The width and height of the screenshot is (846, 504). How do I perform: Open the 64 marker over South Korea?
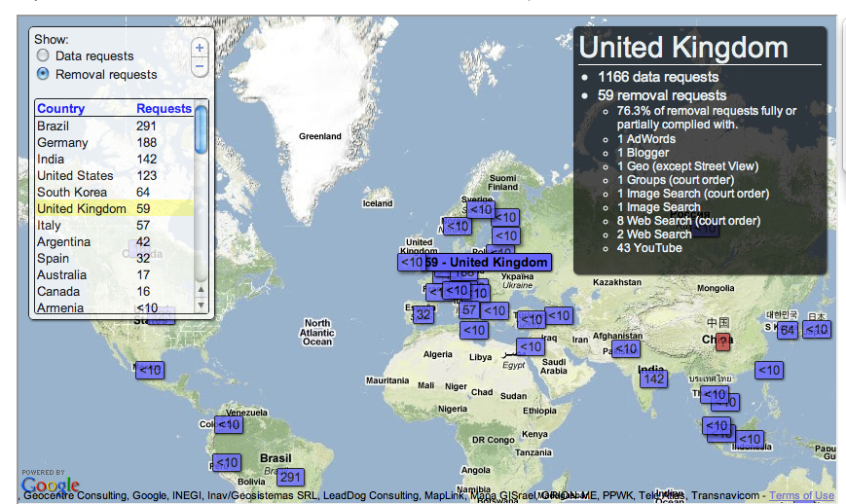tap(788, 331)
